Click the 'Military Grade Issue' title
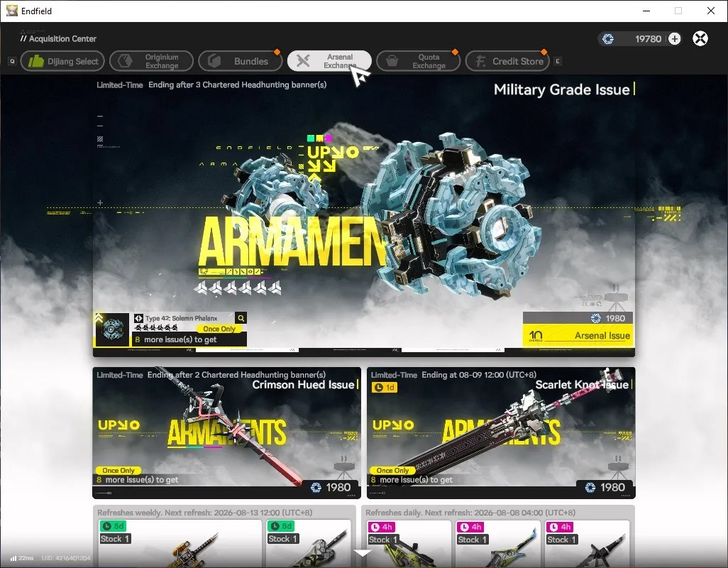This screenshot has height=568, width=728. click(x=561, y=89)
